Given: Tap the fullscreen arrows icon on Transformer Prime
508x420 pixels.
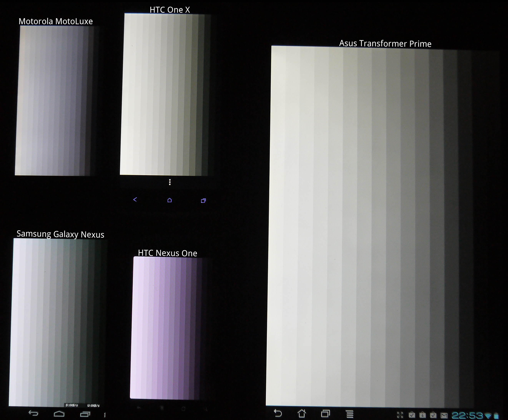Looking at the screenshot, I should tap(400, 415).
